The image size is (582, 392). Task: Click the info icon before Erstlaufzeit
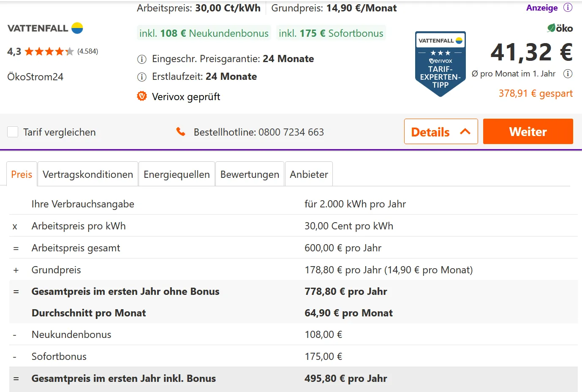click(142, 77)
